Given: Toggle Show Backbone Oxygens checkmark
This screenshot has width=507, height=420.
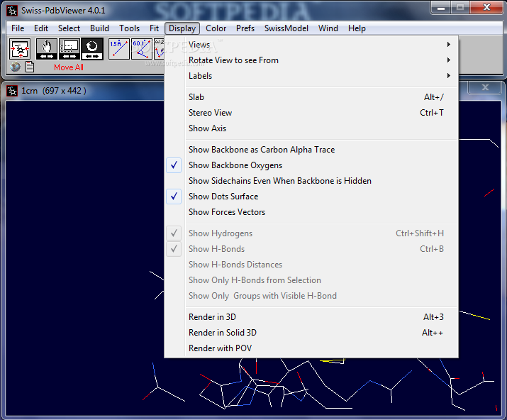Looking at the screenshot, I should point(174,165).
